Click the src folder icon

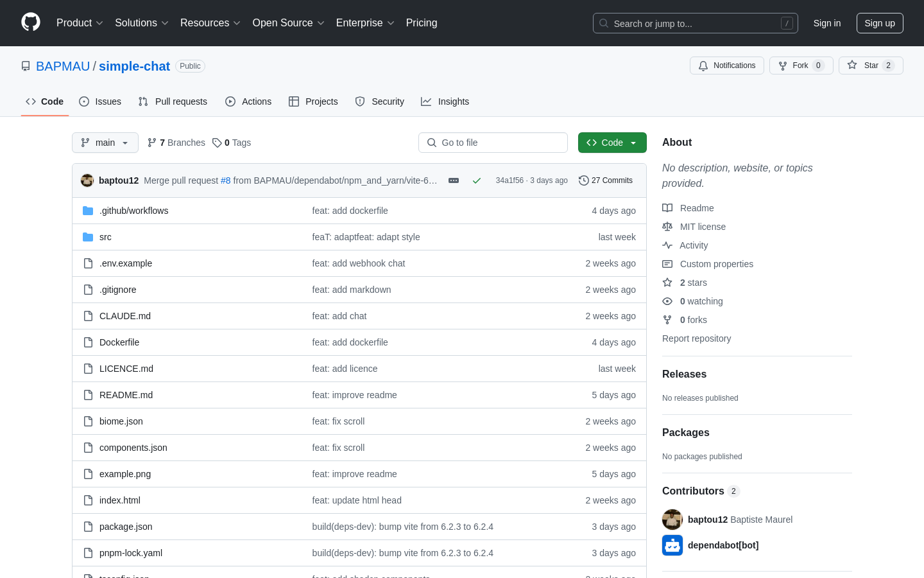pos(88,237)
